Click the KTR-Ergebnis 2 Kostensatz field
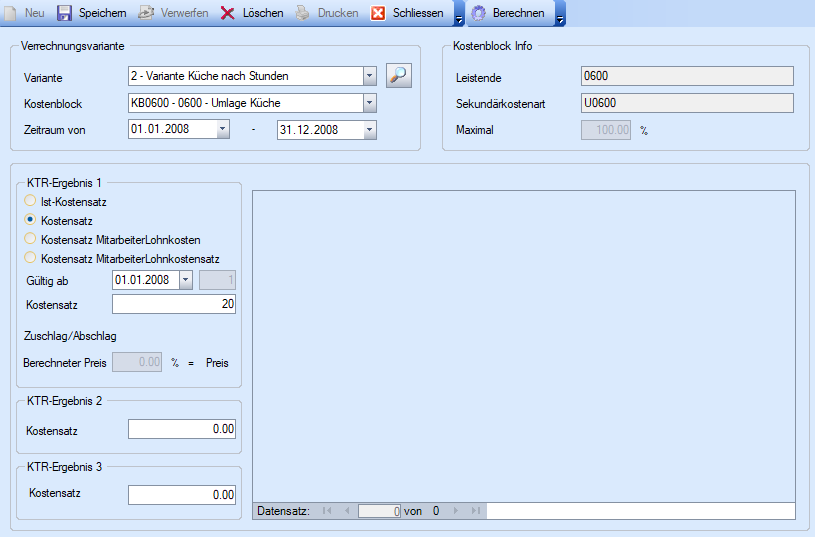Image resolution: width=815 pixels, height=537 pixels. [x=183, y=429]
